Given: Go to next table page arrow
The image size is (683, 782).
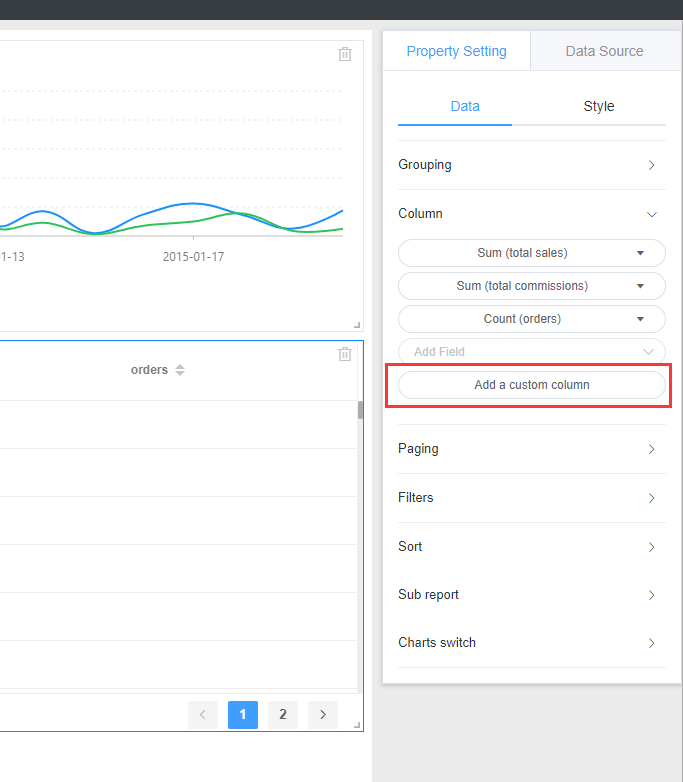Looking at the screenshot, I should click(x=323, y=715).
